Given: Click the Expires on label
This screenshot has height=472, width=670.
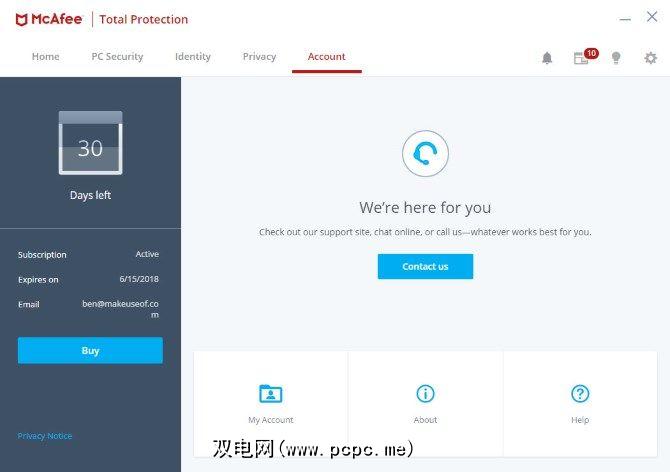Looking at the screenshot, I should tap(38, 280).
